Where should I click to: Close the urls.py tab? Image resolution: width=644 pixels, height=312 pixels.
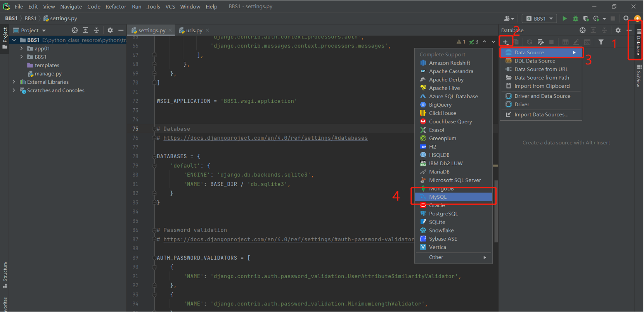pyautogui.click(x=207, y=30)
